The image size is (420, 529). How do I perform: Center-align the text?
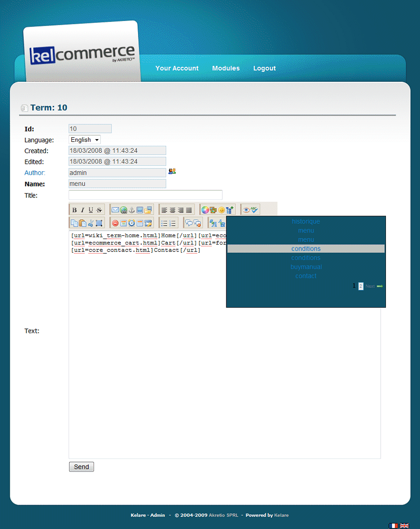pyautogui.click(x=172, y=210)
